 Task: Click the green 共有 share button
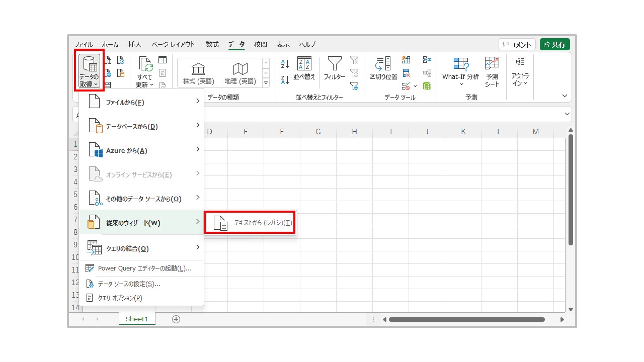554,44
